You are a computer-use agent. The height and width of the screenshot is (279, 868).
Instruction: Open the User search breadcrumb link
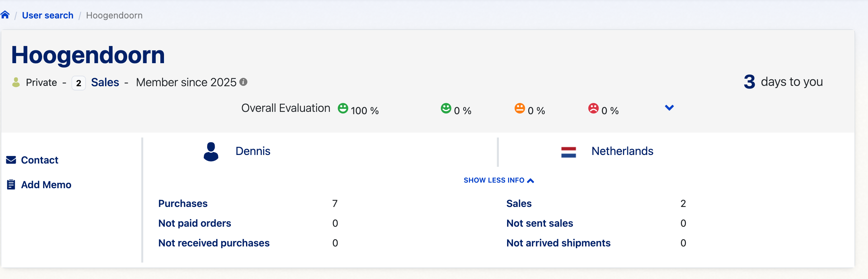47,15
